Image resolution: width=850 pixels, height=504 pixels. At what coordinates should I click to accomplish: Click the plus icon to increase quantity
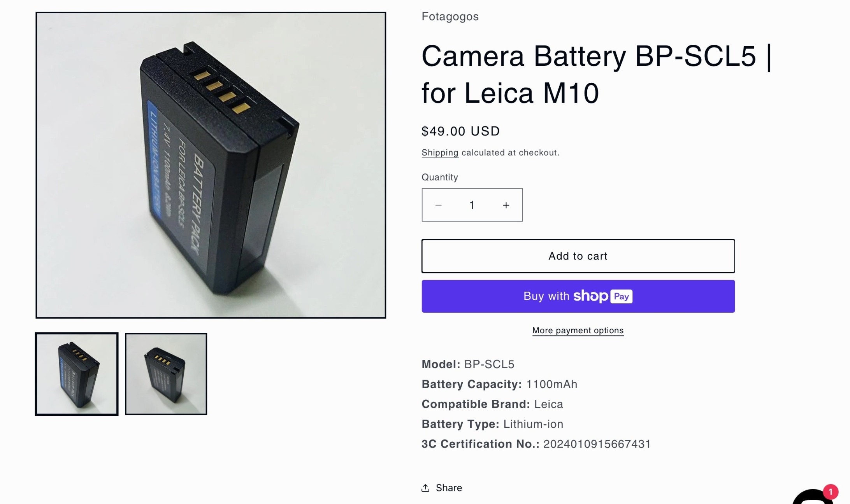coord(506,205)
